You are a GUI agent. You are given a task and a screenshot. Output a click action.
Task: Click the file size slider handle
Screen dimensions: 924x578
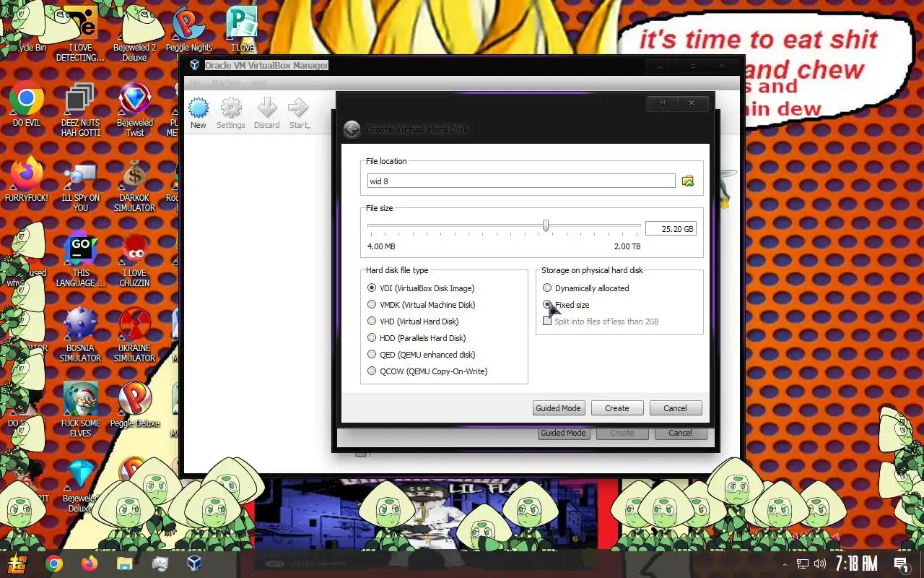click(x=546, y=226)
